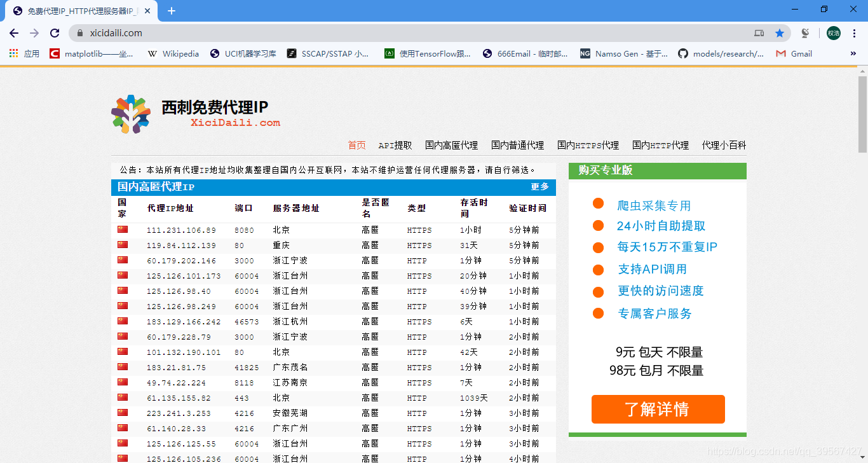
Task: Go back using browser back arrow
Action: pos(14,33)
